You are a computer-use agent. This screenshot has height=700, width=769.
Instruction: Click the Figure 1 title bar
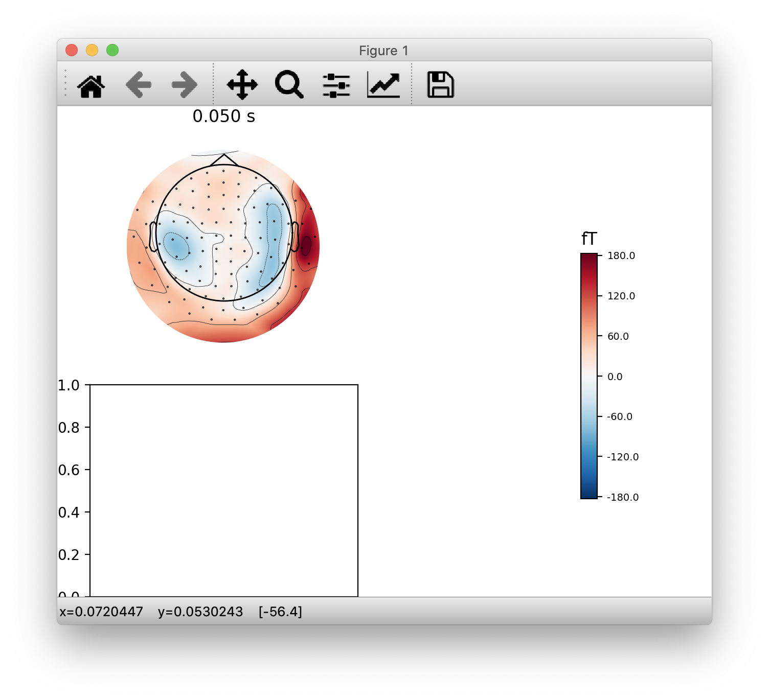383,50
